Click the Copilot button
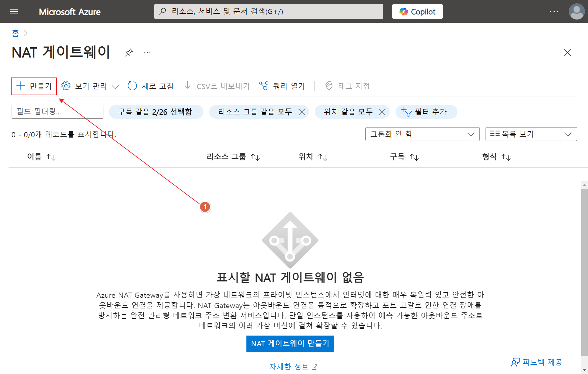Screen dimensions: 588x374 coord(417,12)
